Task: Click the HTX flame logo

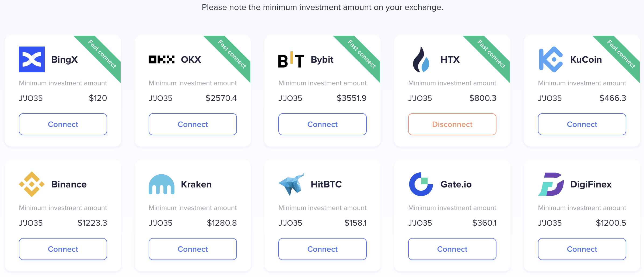Action: pos(421,59)
